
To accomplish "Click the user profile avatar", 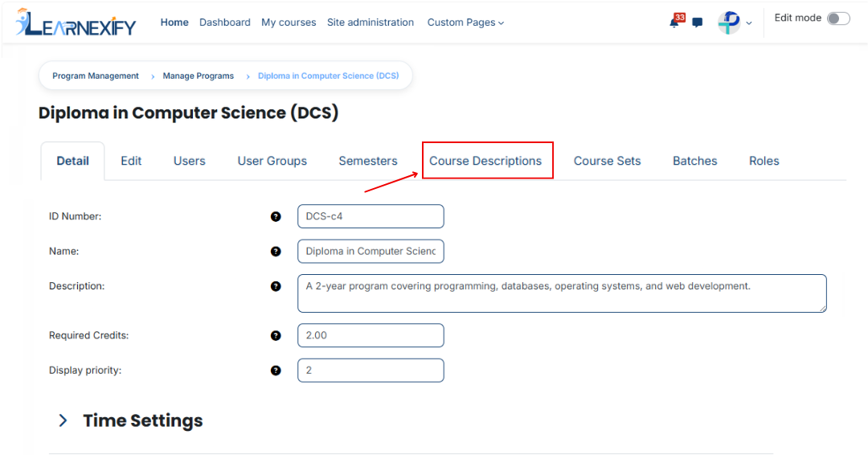I will pyautogui.click(x=729, y=23).
